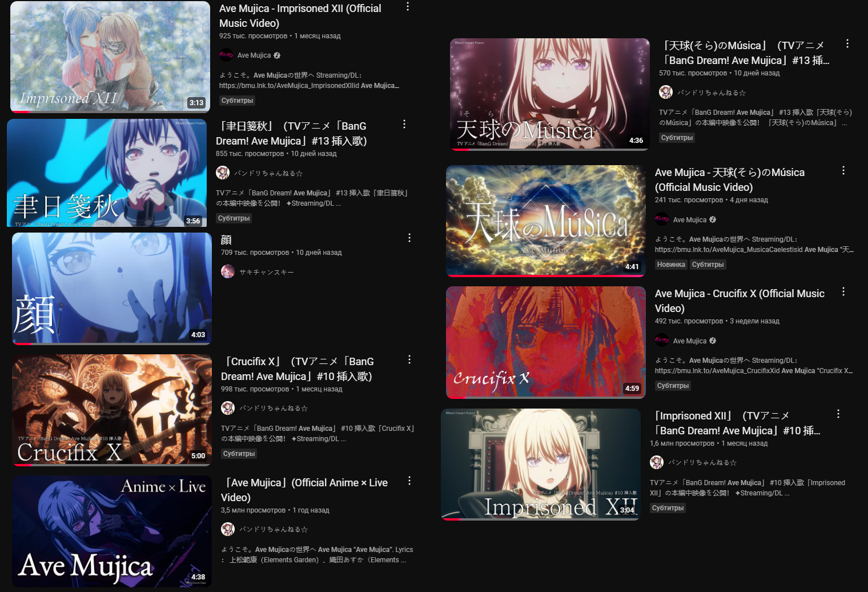Open Ave Mujica channel under Crucifix X Music Video
The height and width of the screenshot is (592, 868).
click(690, 341)
